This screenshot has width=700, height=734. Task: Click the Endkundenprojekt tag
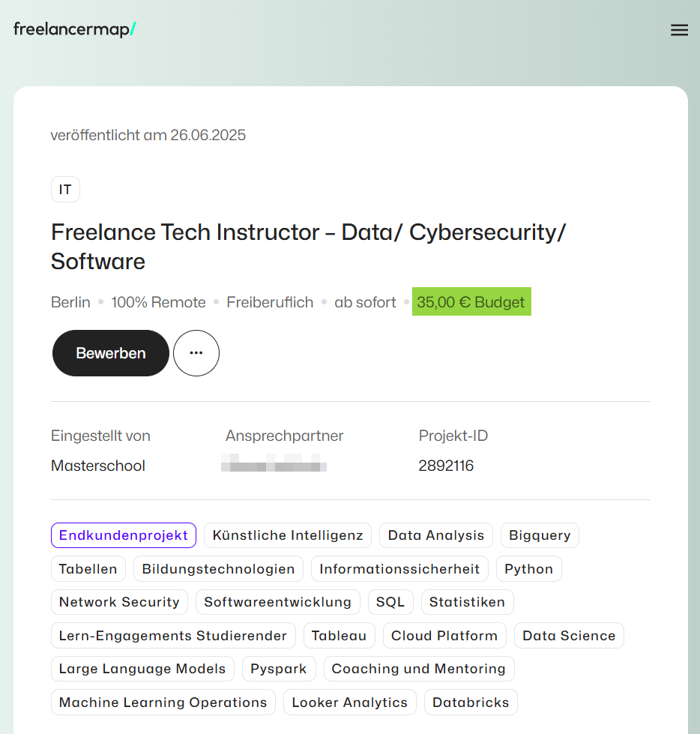124,535
